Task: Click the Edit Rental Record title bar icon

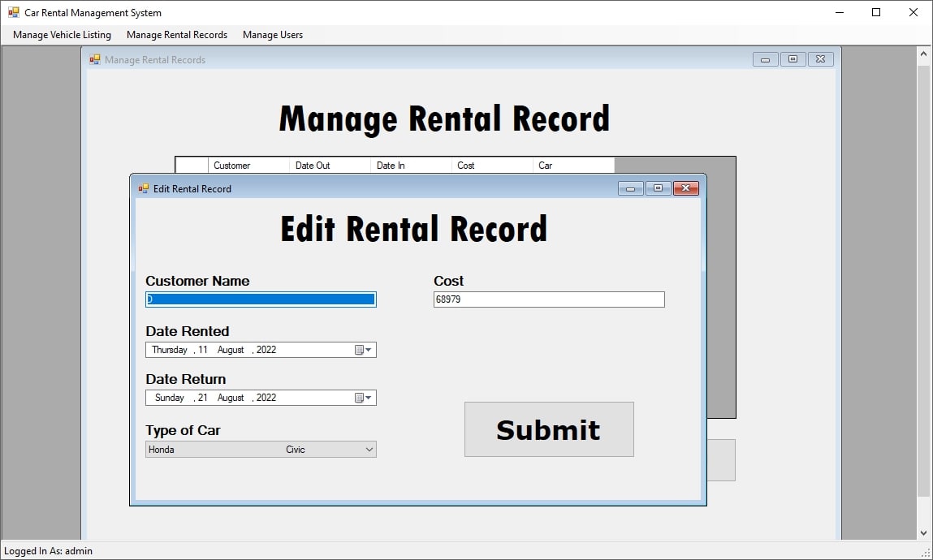Action: pos(144,188)
